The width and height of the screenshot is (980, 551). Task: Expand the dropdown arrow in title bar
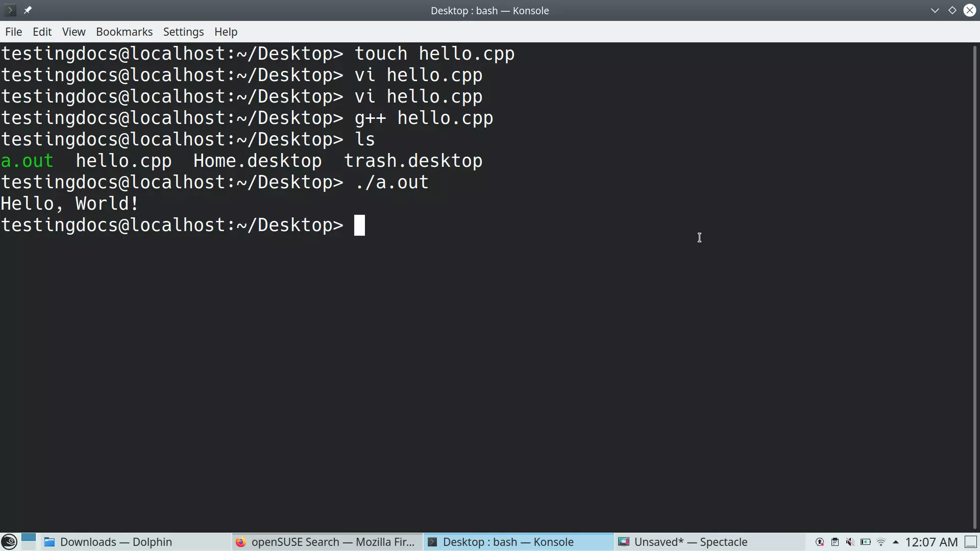pos(935,10)
